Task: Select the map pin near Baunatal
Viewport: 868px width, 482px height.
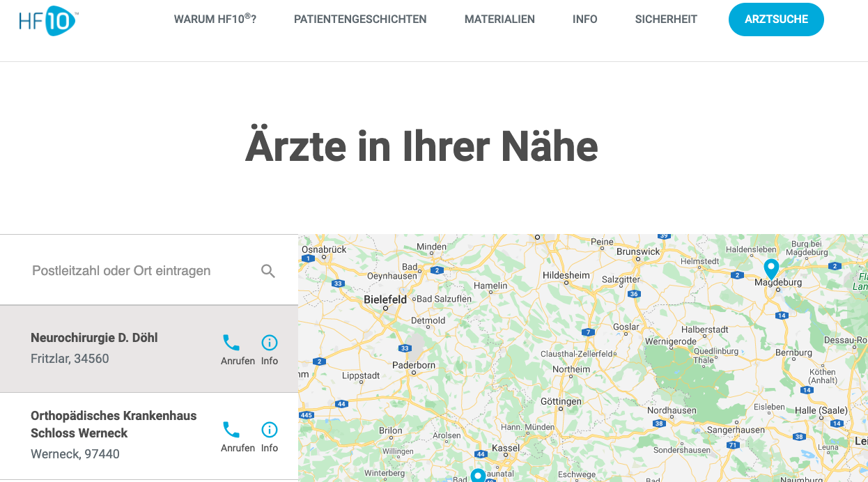Action: 478,476
